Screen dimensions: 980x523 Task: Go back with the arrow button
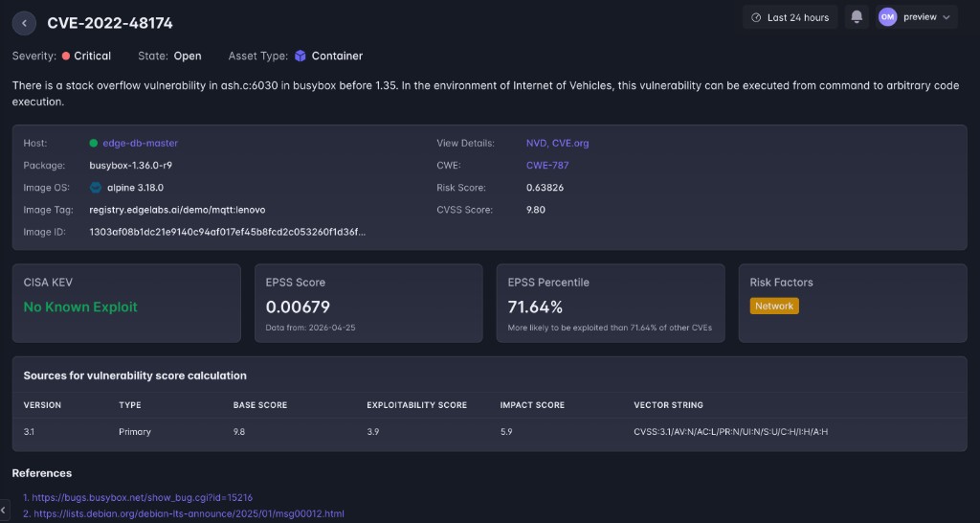[x=24, y=23]
